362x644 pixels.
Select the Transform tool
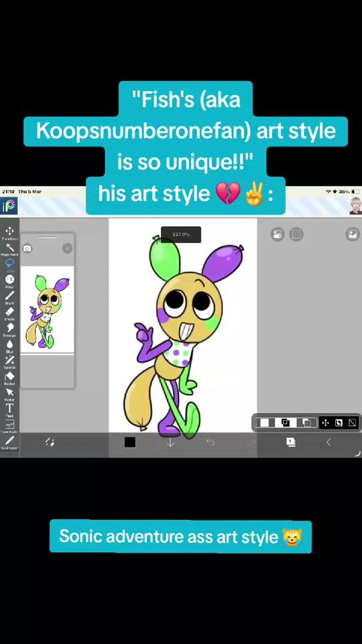[9, 233]
